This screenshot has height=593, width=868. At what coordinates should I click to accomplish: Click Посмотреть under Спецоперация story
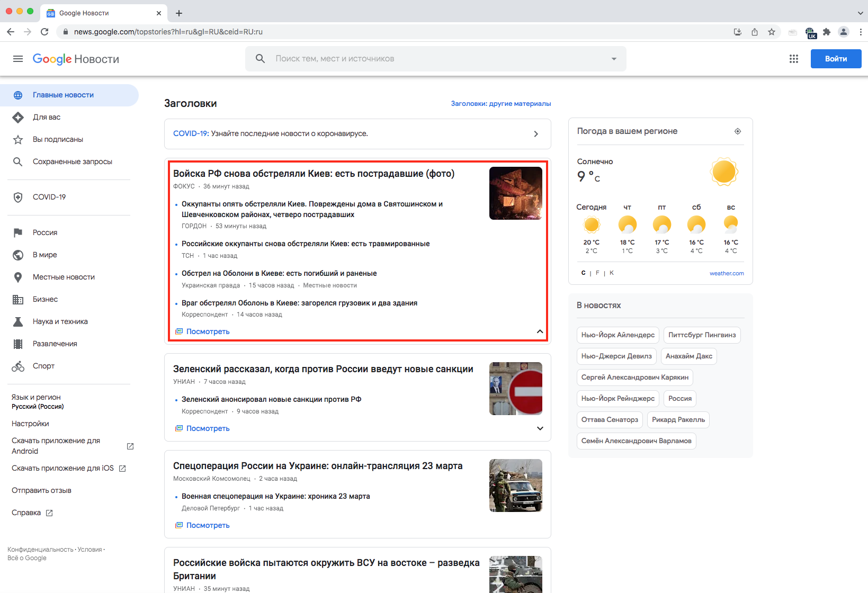tap(208, 525)
